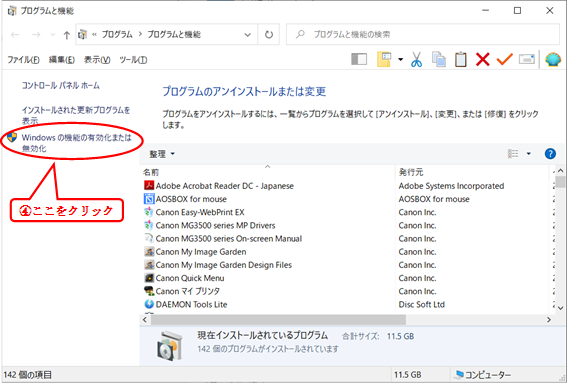Select Canon My Image Garden Design Files
567x383 pixels.
click(x=223, y=265)
